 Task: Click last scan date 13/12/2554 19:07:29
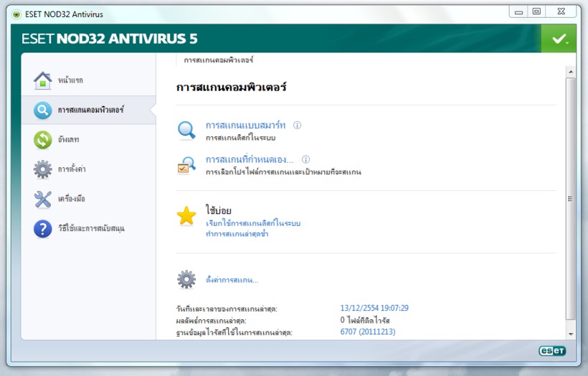tap(374, 308)
